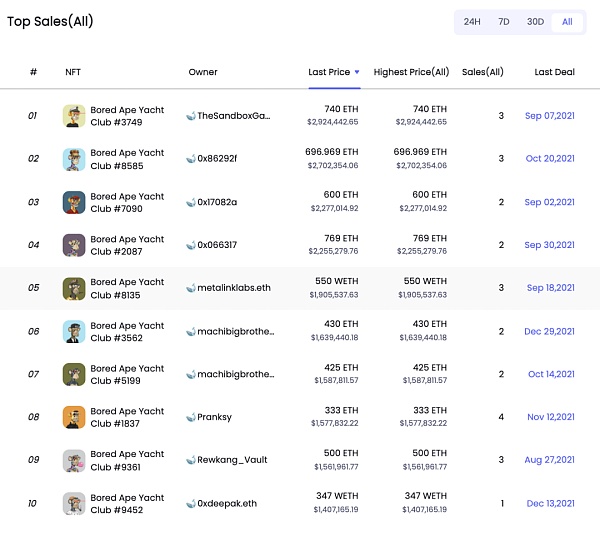Click the Sales(All) column header
Viewport: 600px width, 536px height.
pos(482,73)
